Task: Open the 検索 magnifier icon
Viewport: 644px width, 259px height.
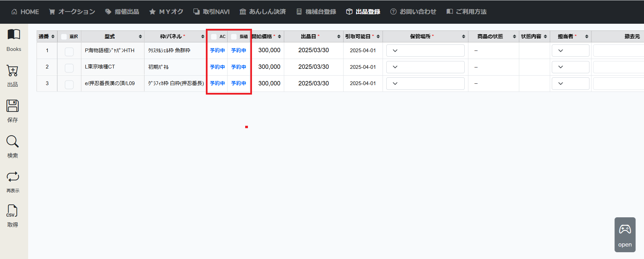Action: click(x=13, y=141)
